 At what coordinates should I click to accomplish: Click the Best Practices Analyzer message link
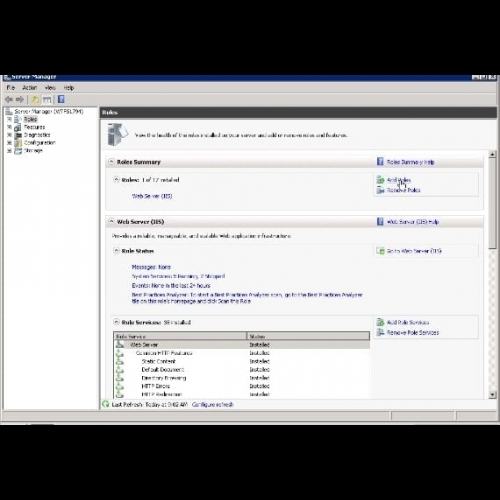[247, 298]
